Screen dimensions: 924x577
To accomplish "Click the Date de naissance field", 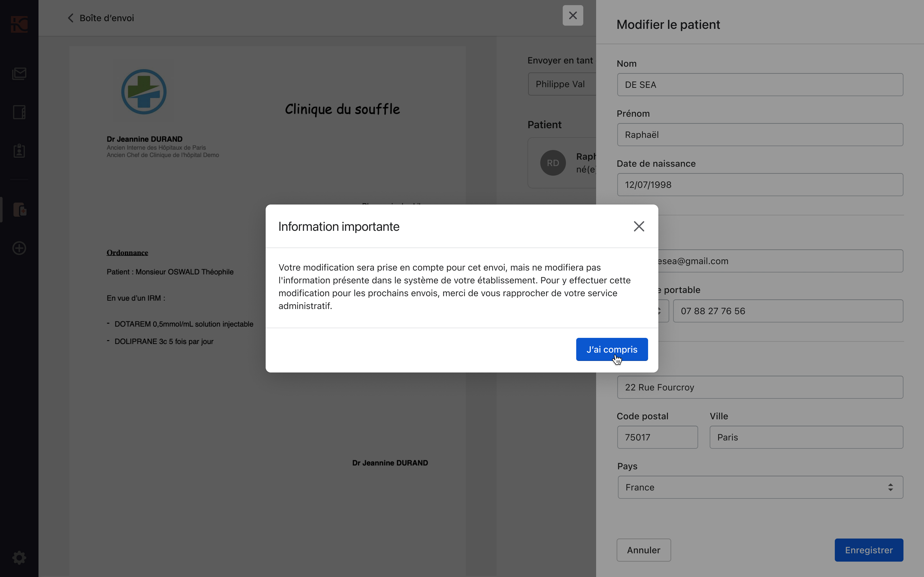I will (760, 184).
